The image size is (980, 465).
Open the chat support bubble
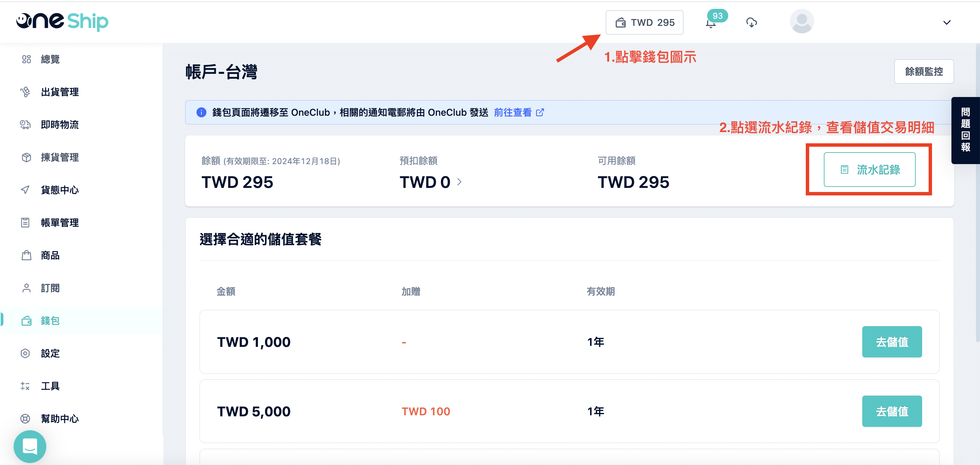pyautogui.click(x=30, y=446)
